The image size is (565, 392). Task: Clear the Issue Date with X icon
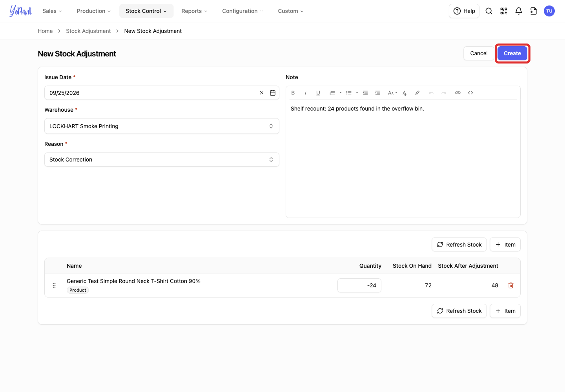262,93
